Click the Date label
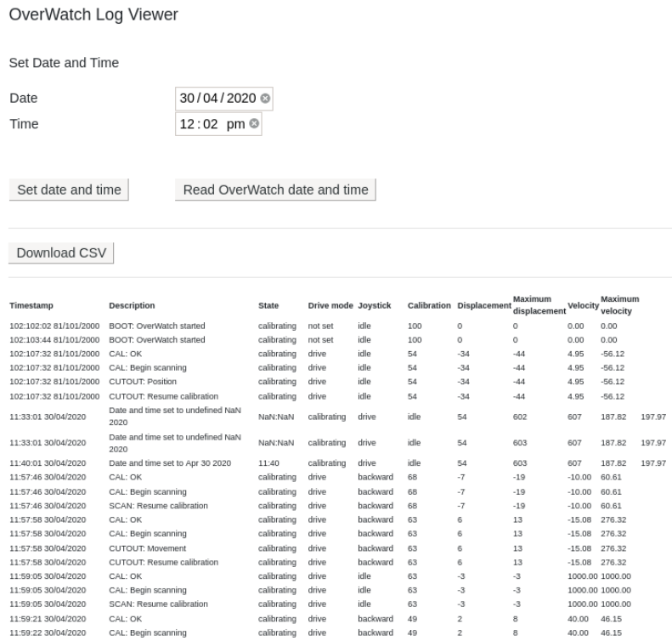 click(24, 98)
